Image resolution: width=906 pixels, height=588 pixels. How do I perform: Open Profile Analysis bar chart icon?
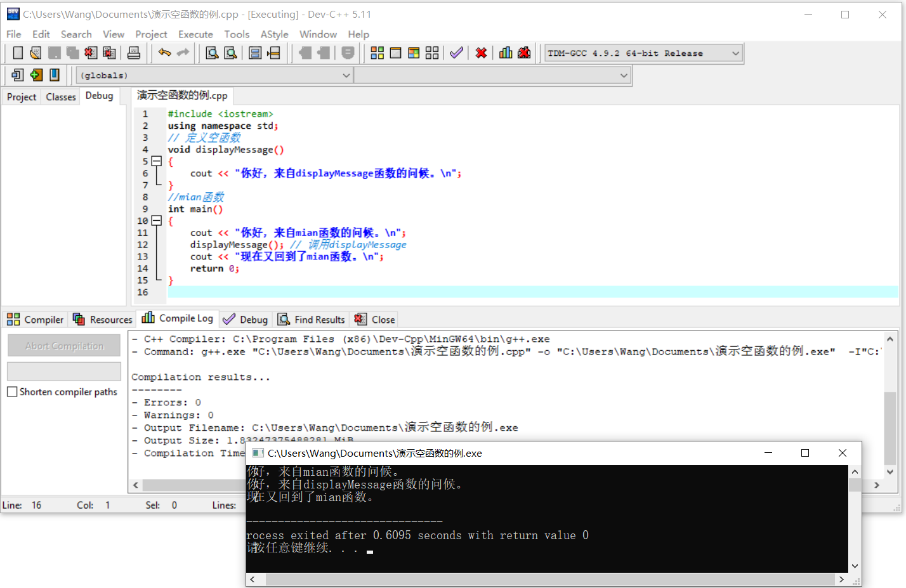coord(506,53)
